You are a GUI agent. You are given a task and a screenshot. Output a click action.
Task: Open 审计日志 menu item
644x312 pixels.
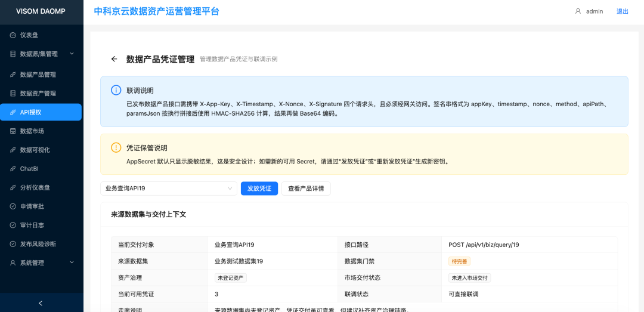pos(42,225)
